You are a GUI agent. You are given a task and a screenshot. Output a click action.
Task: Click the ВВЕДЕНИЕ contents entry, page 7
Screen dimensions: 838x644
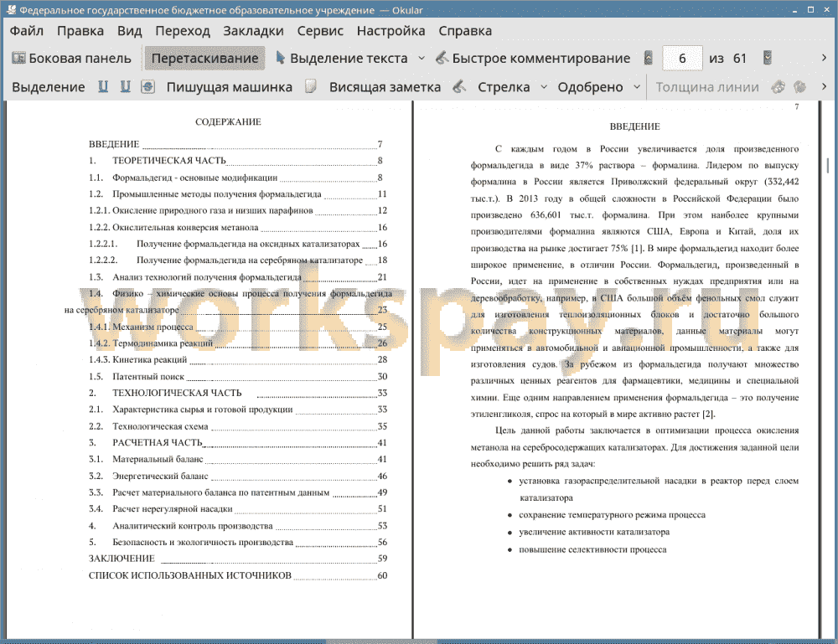(x=235, y=144)
